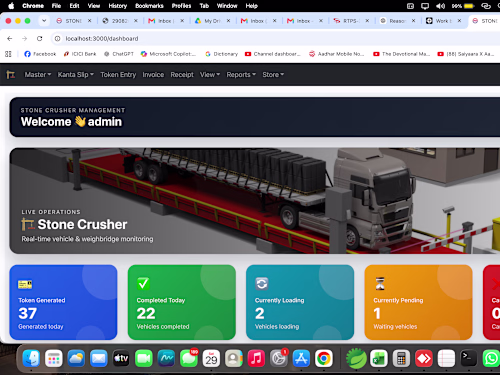Viewport: 500px width, 375px height.
Task: Open Token Entry page
Action: tap(118, 75)
